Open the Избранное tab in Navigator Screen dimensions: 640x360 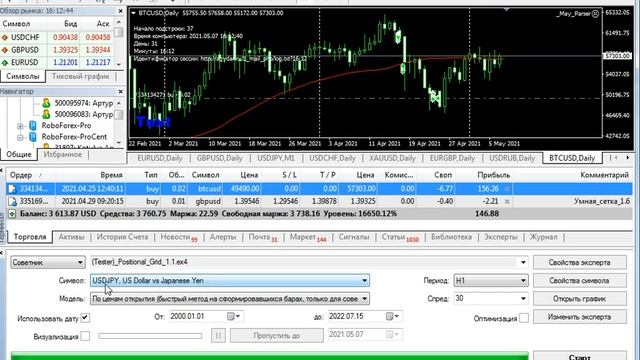pos(63,155)
